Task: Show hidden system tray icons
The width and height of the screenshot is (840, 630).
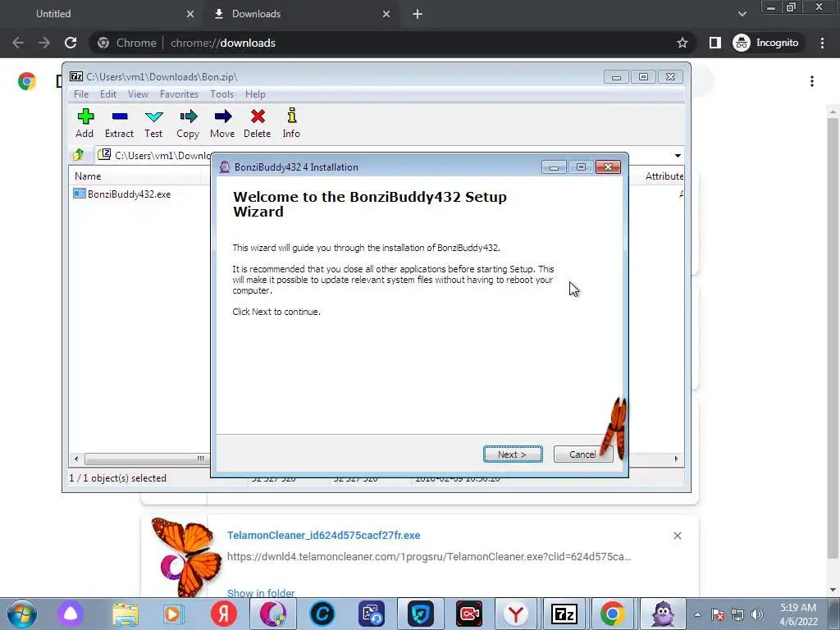Action: (697, 614)
